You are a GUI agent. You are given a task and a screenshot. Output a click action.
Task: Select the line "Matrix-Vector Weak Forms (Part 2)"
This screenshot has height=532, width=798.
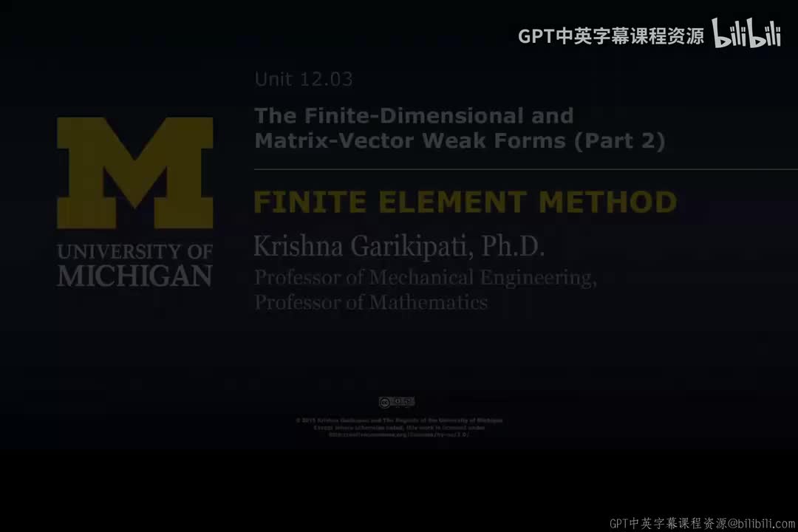tap(460, 141)
